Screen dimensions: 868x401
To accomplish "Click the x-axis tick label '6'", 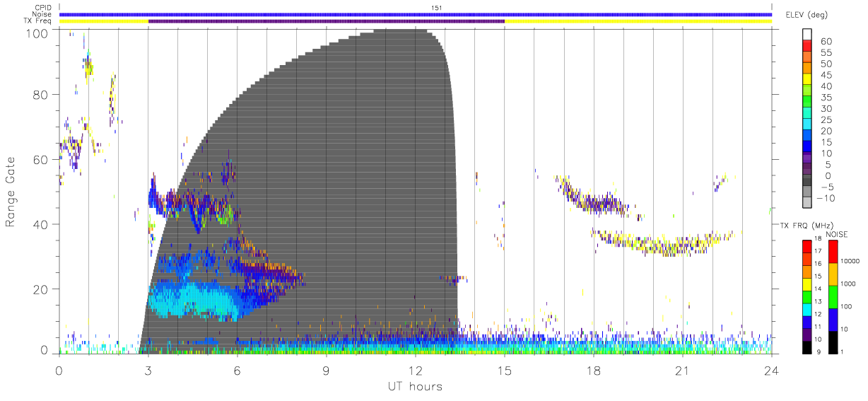I will pos(237,370).
